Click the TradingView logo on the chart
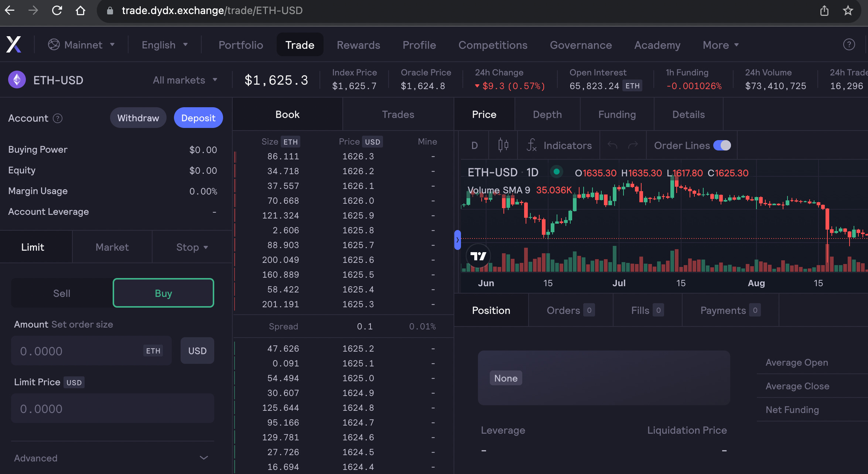 (478, 255)
